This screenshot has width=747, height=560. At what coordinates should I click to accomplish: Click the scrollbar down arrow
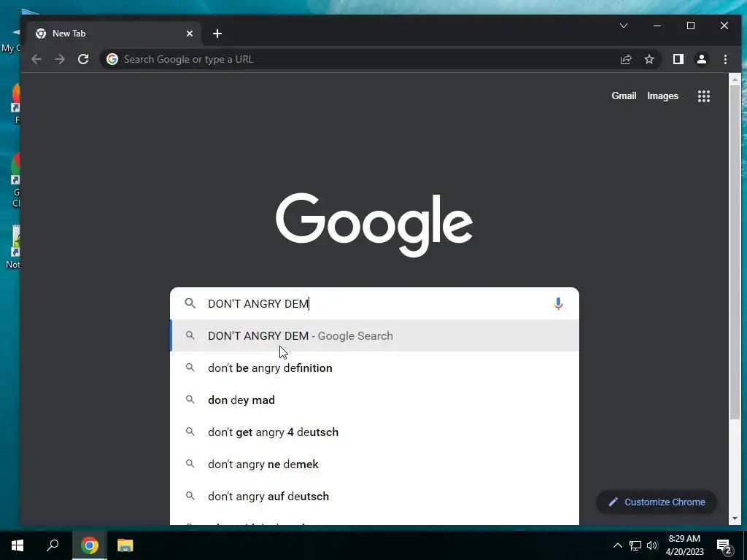(734, 518)
